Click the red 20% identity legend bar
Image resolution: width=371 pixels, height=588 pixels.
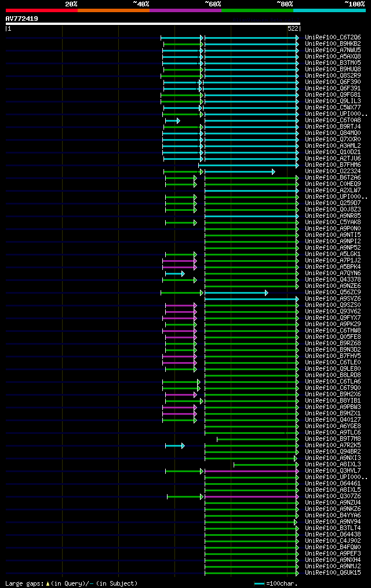[x=42, y=10]
